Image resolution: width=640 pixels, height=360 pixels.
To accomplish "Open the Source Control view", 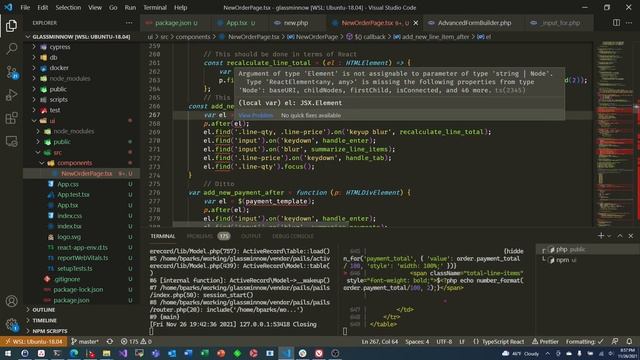I will pos(11,73).
